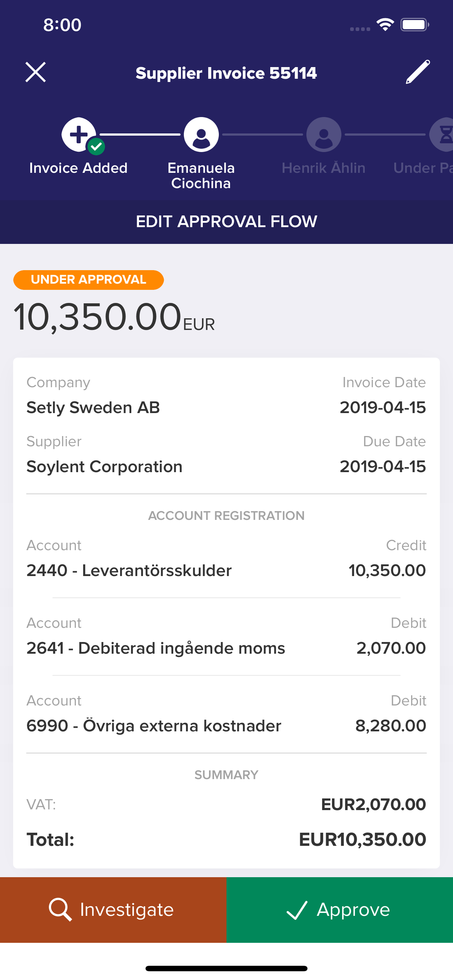453x980 pixels.
Task: Tap the Investigate magnifier icon
Action: [60, 910]
